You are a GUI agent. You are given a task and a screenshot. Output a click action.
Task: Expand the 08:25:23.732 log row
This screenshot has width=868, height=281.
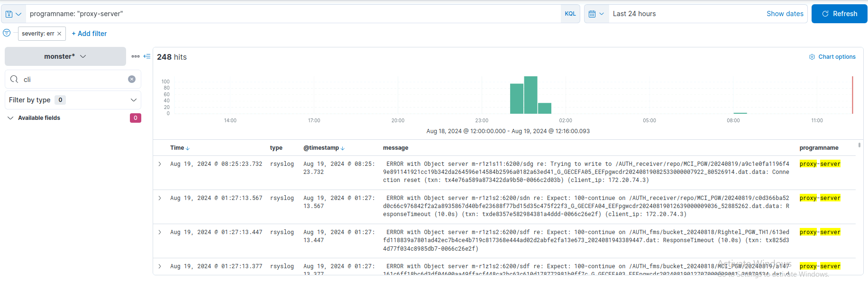[160, 164]
